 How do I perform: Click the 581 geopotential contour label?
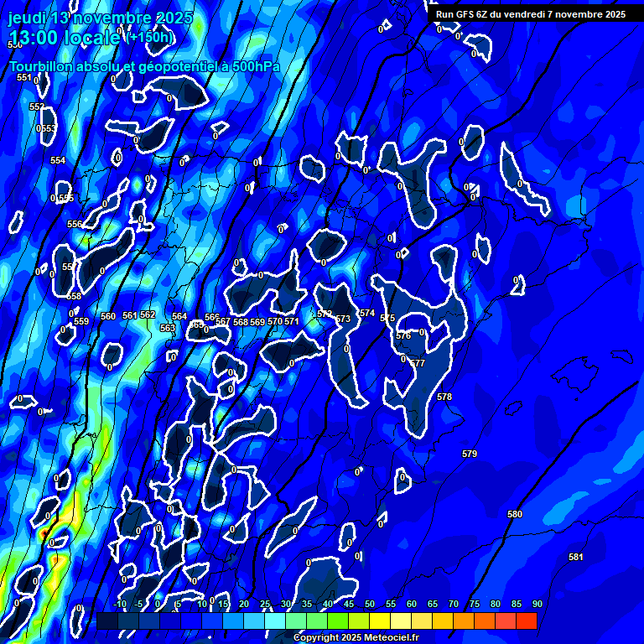pyautogui.click(x=575, y=557)
